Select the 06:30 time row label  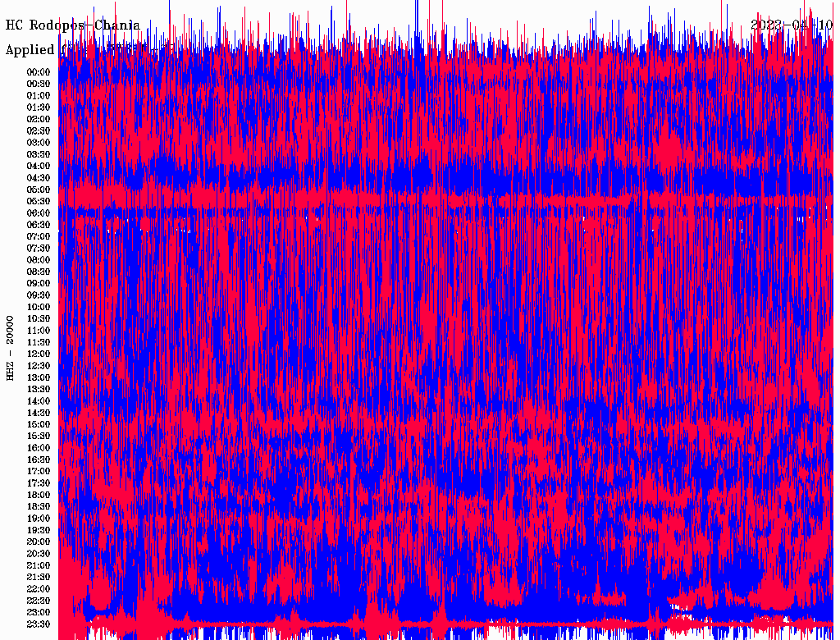click(39, 225)
